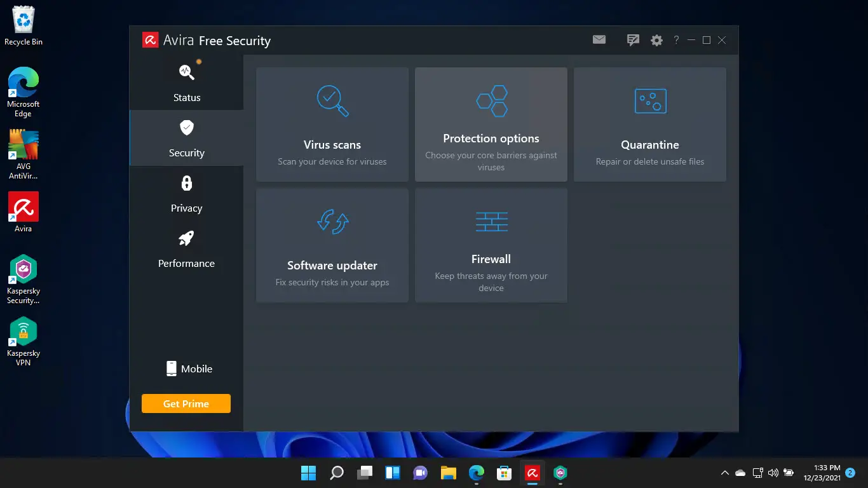Open the clock showing 1:33 PM
Viewport: 868px width, 488px height.
pos(822,473)
